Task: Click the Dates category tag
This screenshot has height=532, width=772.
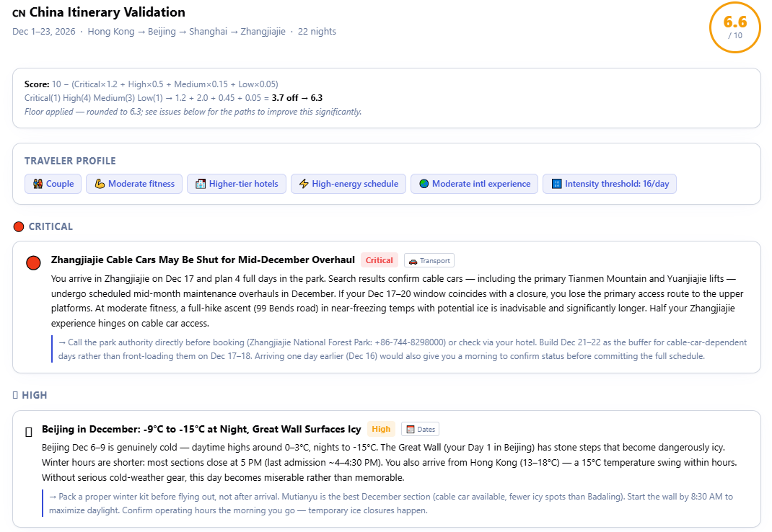Action: [420, 429]
